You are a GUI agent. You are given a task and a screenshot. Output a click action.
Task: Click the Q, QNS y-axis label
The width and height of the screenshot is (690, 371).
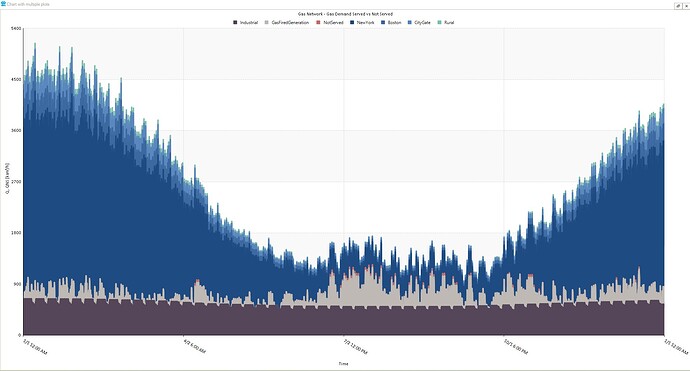pos(7,178)
